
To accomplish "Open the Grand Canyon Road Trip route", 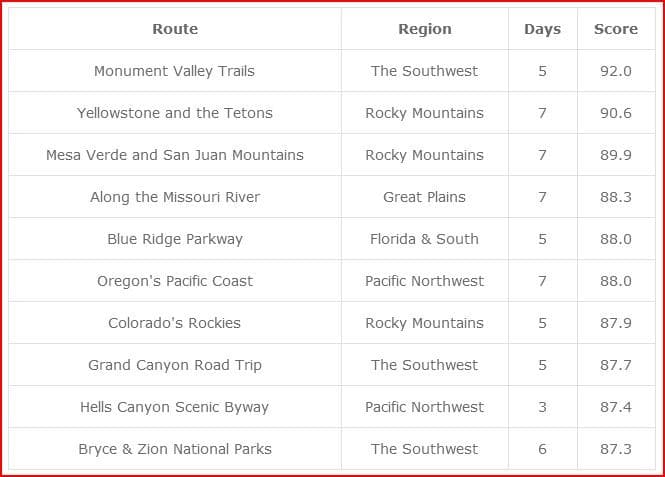I will [x=175, y=365].
